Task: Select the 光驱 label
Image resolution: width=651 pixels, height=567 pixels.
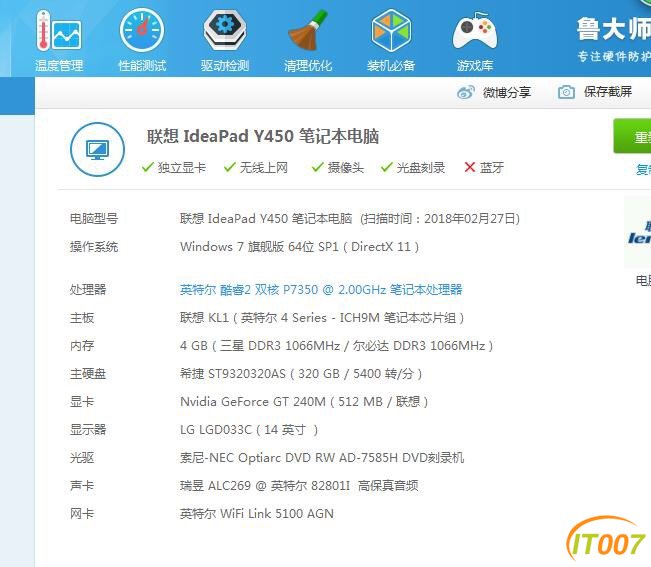Action: [x=82, y=458]
